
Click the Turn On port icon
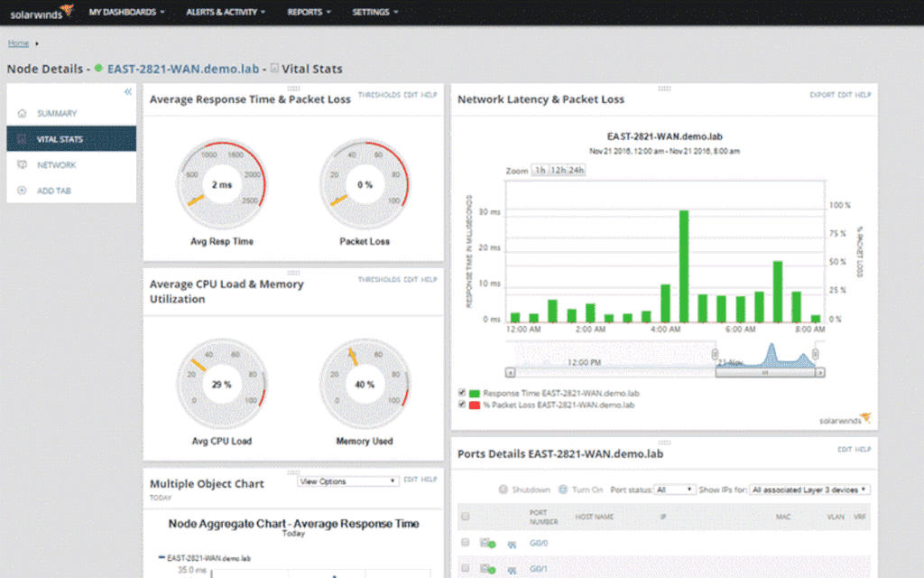pyautogui.click(x=563, y=489)
